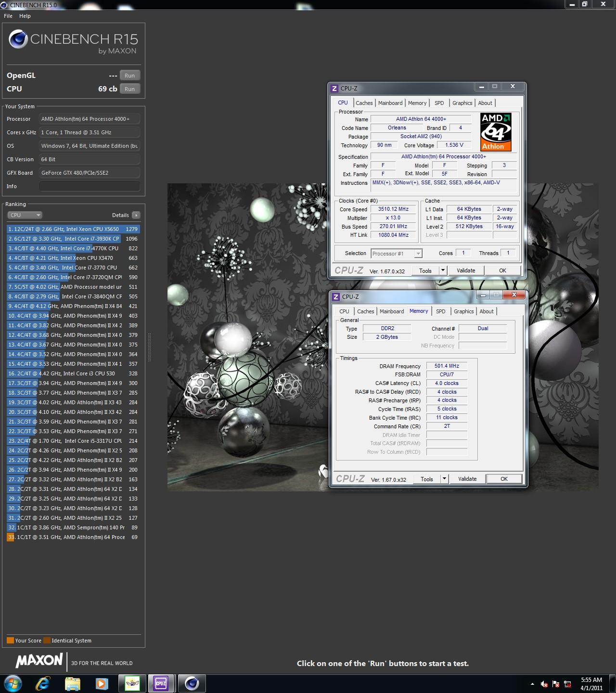The image size is (616, 693).
Task: Click the Details arrow button in Ranking
Action: coord(136,215)
